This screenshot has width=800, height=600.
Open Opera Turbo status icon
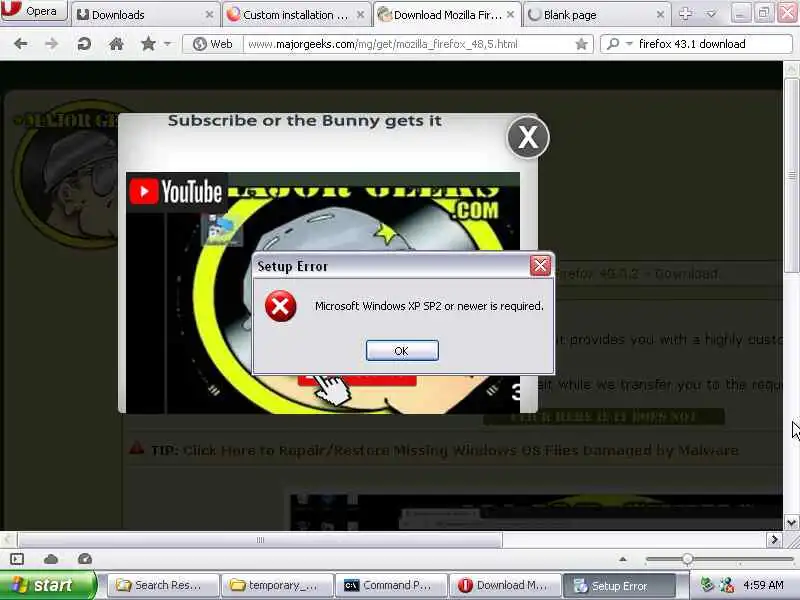[85, 559]
